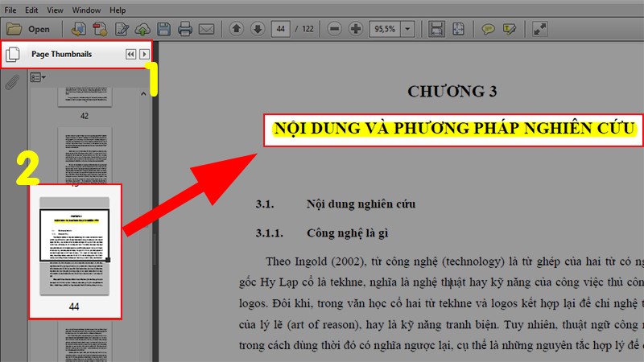Viewport: 644px width, 362px height.
Task: Click heading 3.1.1. Công nghệ là gì
Action: click(x=321, y=233)
